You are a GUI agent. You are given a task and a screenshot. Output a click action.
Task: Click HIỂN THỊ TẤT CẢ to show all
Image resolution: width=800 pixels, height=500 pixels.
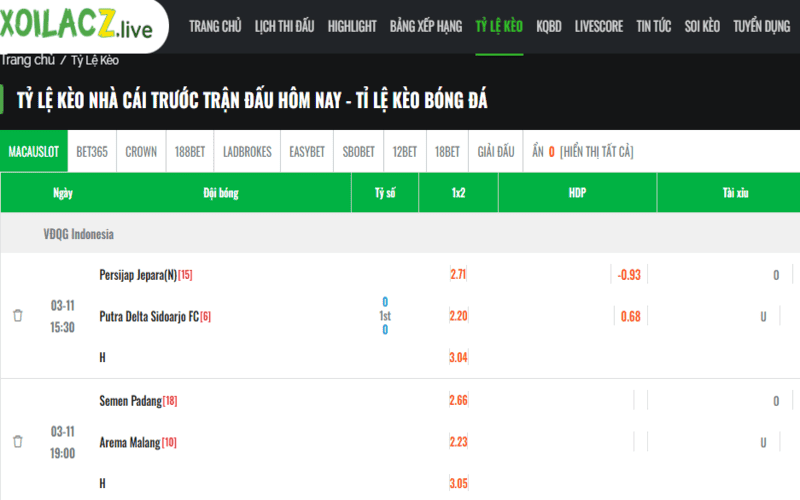(597, 152)
